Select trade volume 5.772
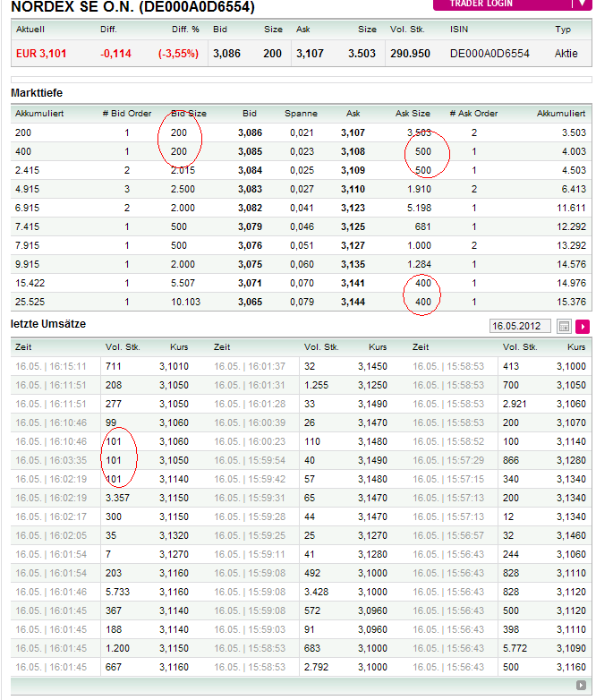 [x=515, y=648]
